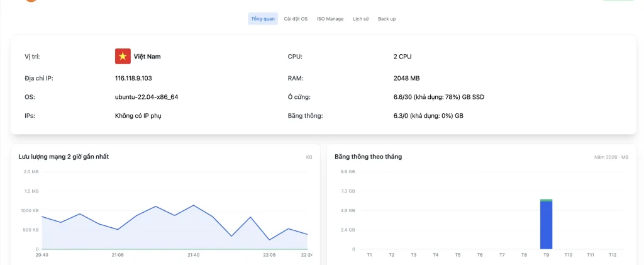Click the T10 month axis label
Image resolution: width=644 pixels, height=265 pixels.
569,255
